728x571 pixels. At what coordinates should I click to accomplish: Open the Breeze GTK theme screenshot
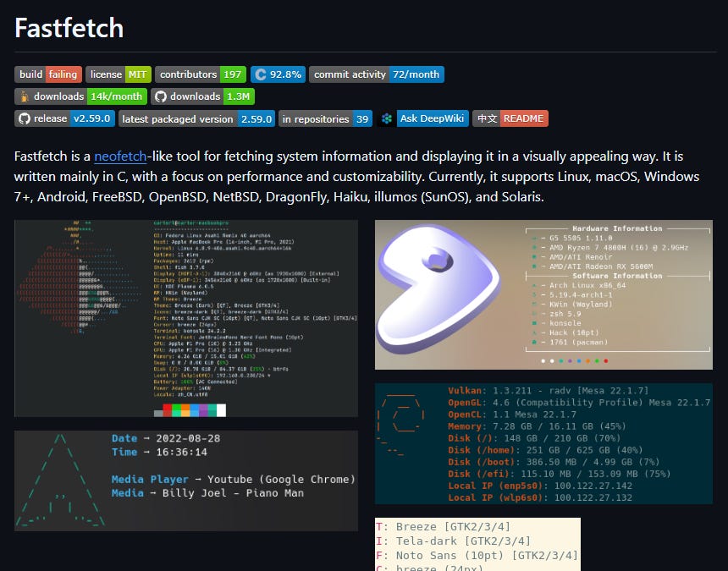pos(477,544)
